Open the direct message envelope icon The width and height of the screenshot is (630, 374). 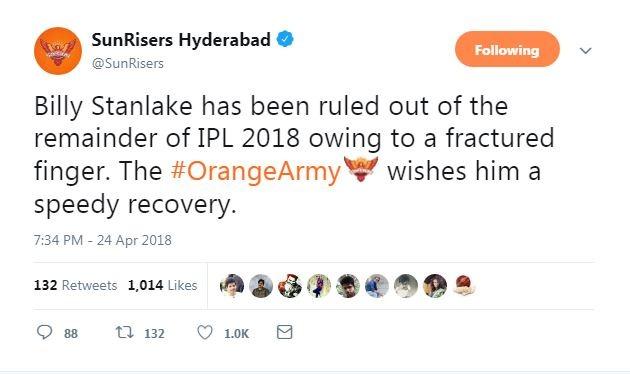(284, 332)
